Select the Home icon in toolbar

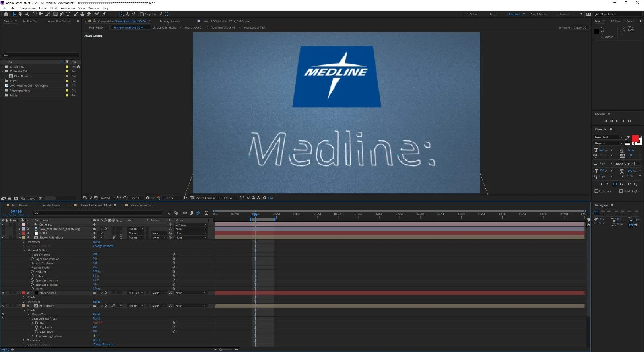click(x=6, y=14)
